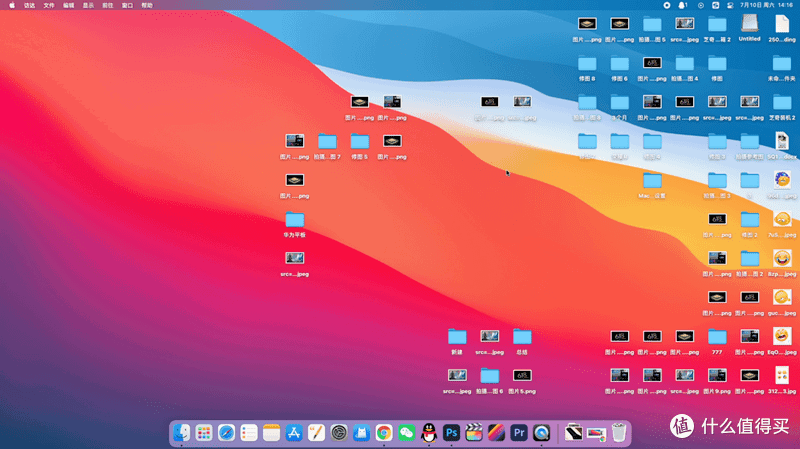Select the 华为平板 folder on the desktop
Viewport: 800px width, 449px height.
(294, 224)
